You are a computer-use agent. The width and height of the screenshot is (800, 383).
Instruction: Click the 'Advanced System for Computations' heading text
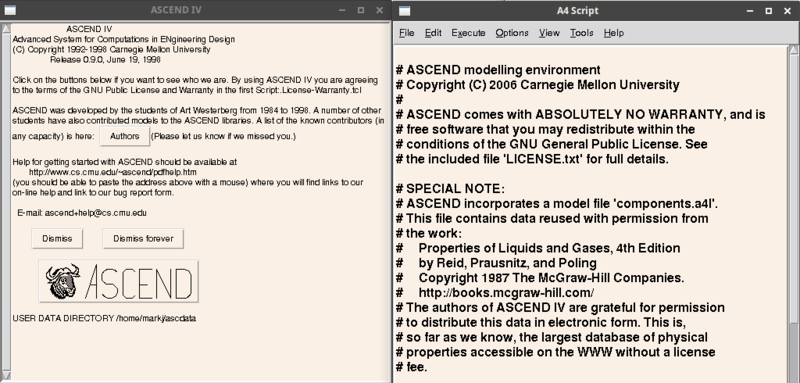pos(123,39)
